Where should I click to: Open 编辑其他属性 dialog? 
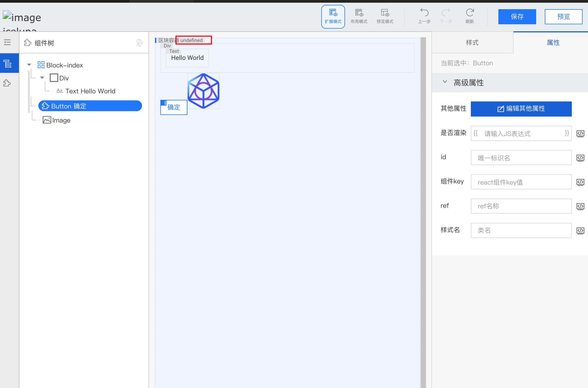[521, 109]
